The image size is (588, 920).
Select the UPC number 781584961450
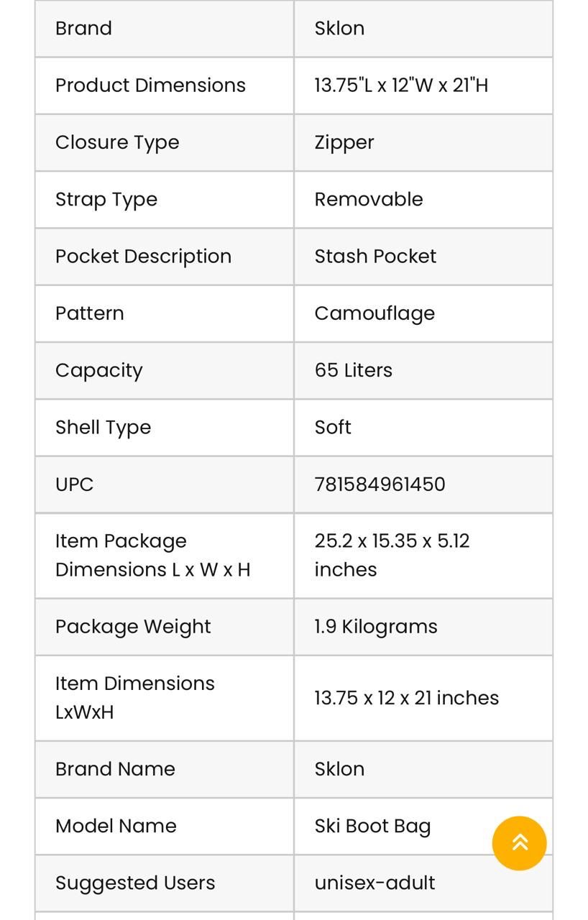pos(380,484)
